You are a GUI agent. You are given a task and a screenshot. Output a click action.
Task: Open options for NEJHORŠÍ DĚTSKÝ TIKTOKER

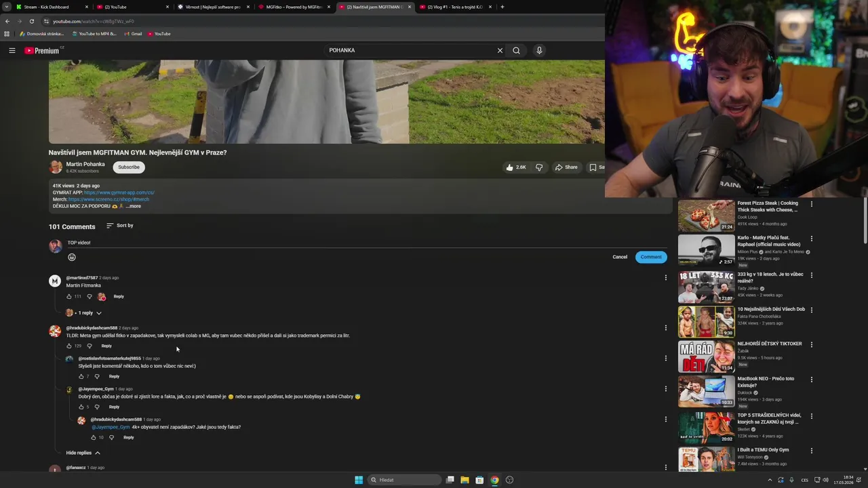811,344
